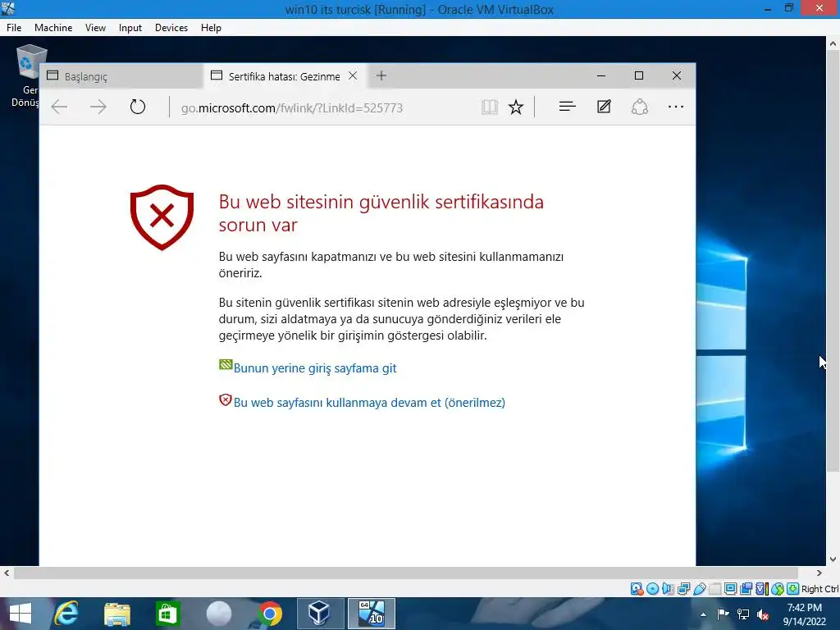Click the Edge back arrow button
Image resolution: width=840 pixels, height=630 pixels.
59,107
